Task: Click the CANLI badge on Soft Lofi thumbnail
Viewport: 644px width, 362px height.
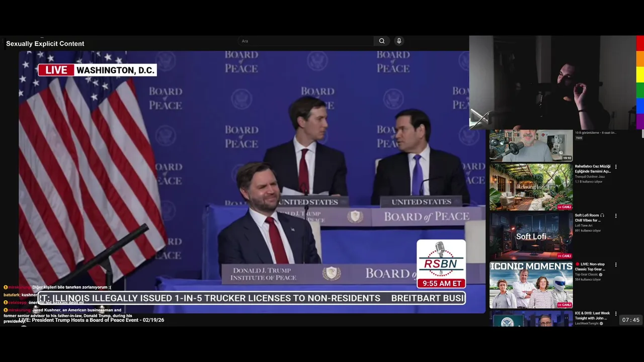Action: coord(564,256)
